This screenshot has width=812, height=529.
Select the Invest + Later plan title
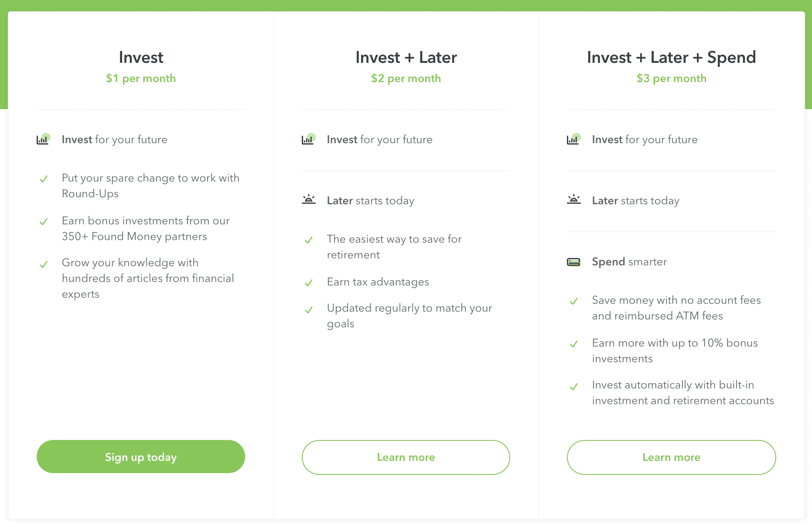[x=406, y=57]
